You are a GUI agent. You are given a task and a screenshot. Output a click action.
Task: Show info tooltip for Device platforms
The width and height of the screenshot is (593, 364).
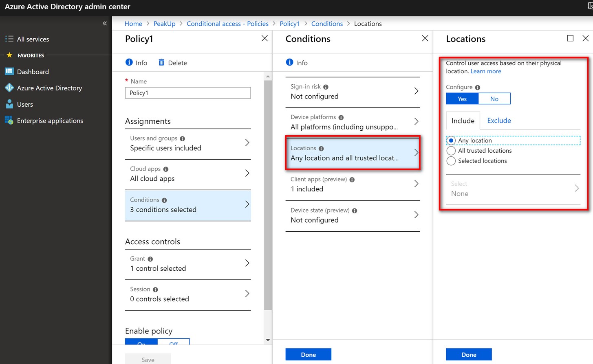point(341,117)
